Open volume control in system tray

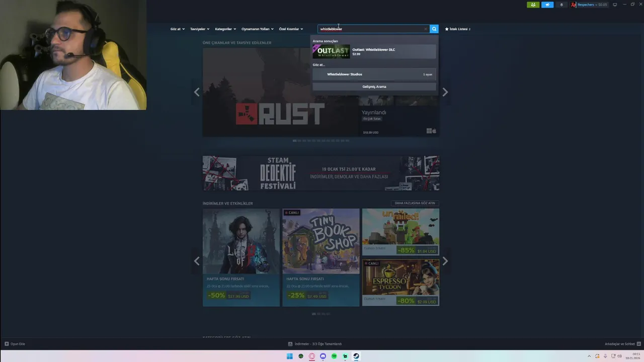click(619, 356)
